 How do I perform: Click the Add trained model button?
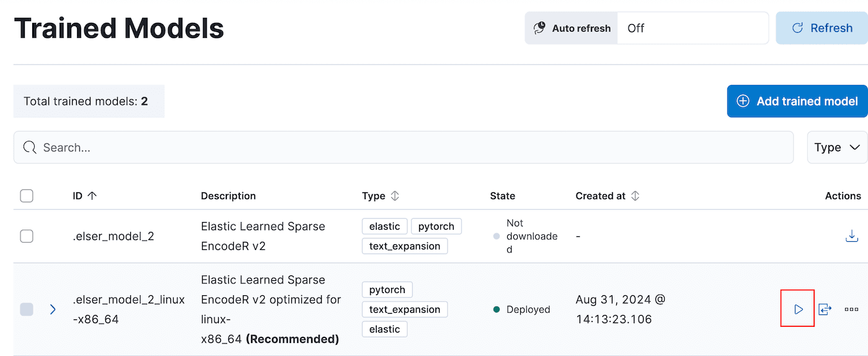coord(797,101)
